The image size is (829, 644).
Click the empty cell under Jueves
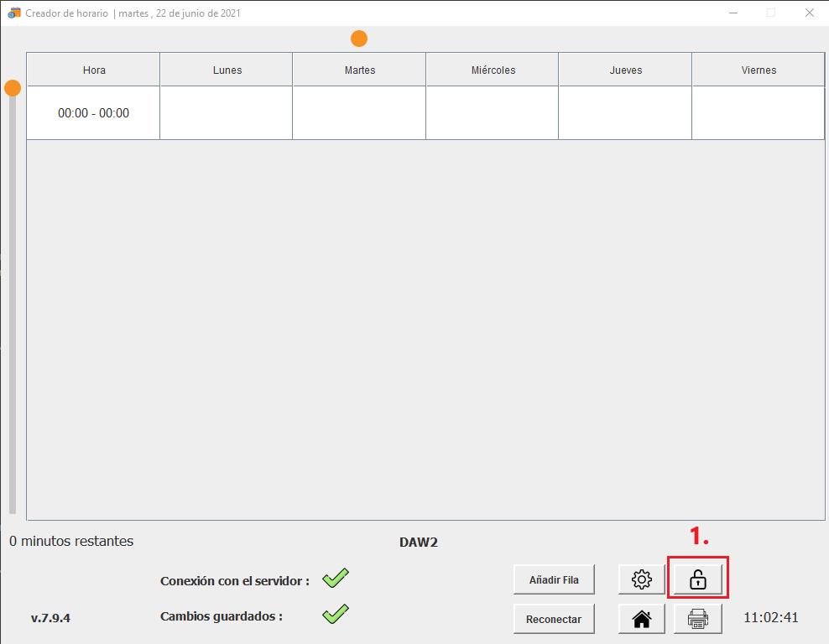tap(625, 113)
